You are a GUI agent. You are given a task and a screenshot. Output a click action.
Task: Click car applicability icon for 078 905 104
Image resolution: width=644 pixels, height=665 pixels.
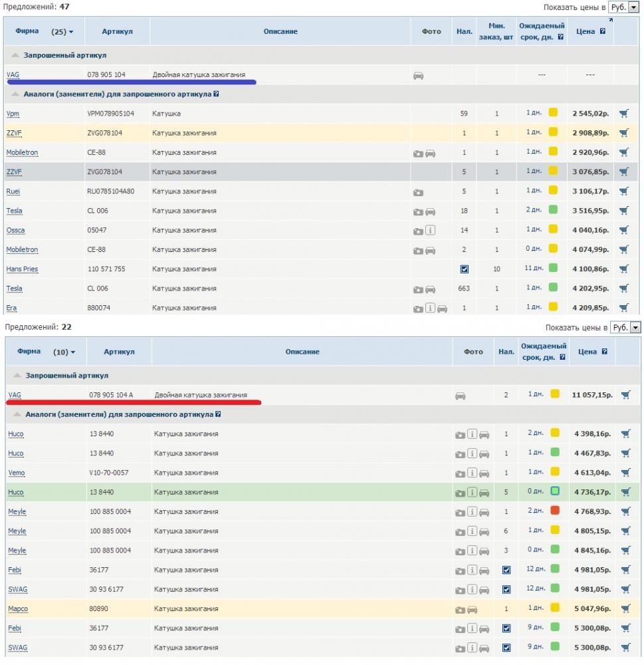tap(418, 76)
